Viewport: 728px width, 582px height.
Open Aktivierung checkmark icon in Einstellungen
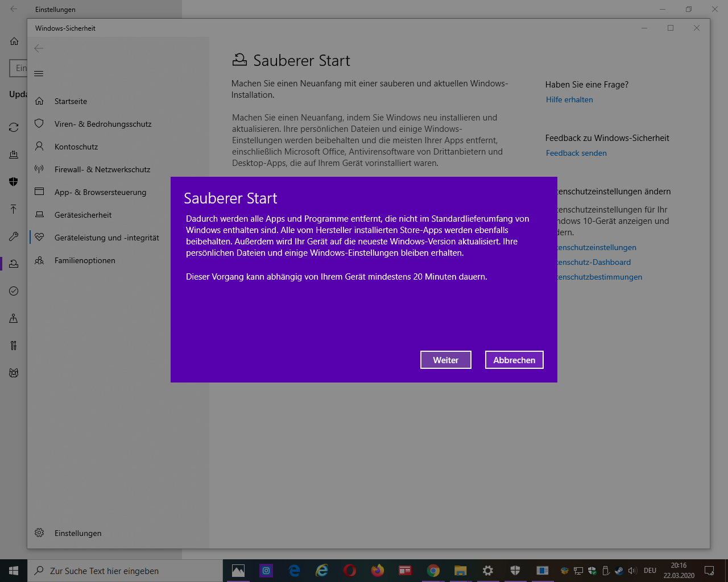(14, 291)
